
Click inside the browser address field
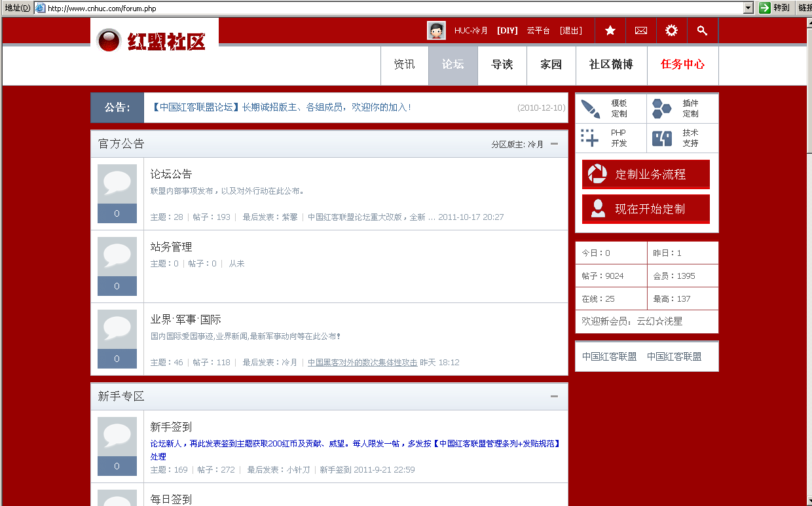pyautogui.click(x=262, y=7)
